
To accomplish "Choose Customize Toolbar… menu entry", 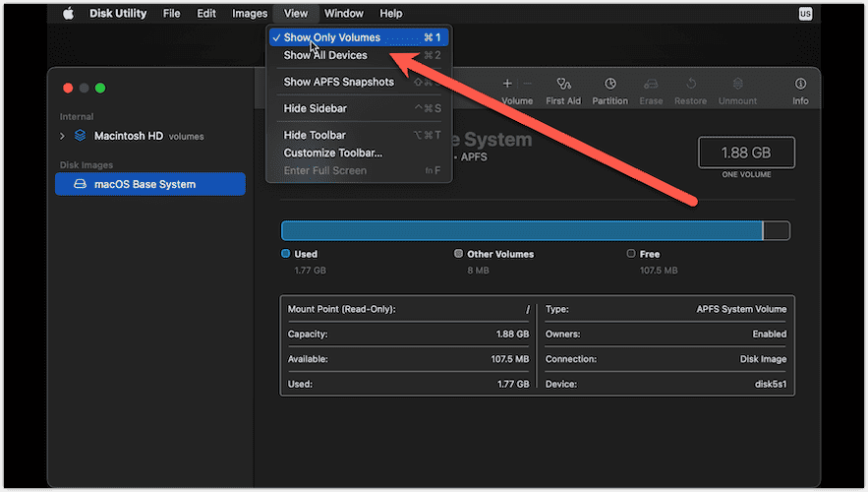I will pos(333,153).
